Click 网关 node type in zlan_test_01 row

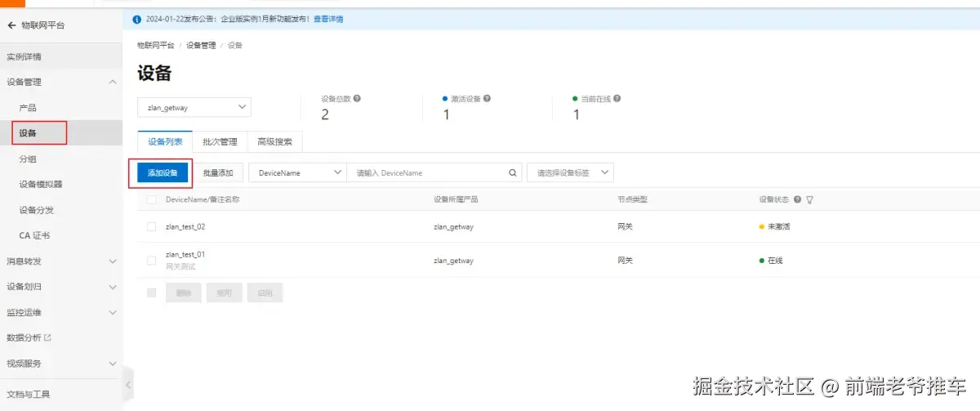[x=625, y=261]
